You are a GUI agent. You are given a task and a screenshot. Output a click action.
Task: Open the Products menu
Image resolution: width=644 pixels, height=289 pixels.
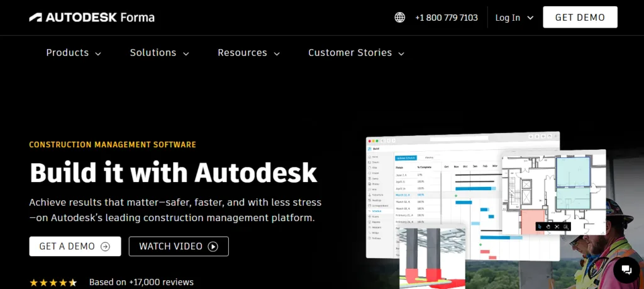[x=74, y=53]
